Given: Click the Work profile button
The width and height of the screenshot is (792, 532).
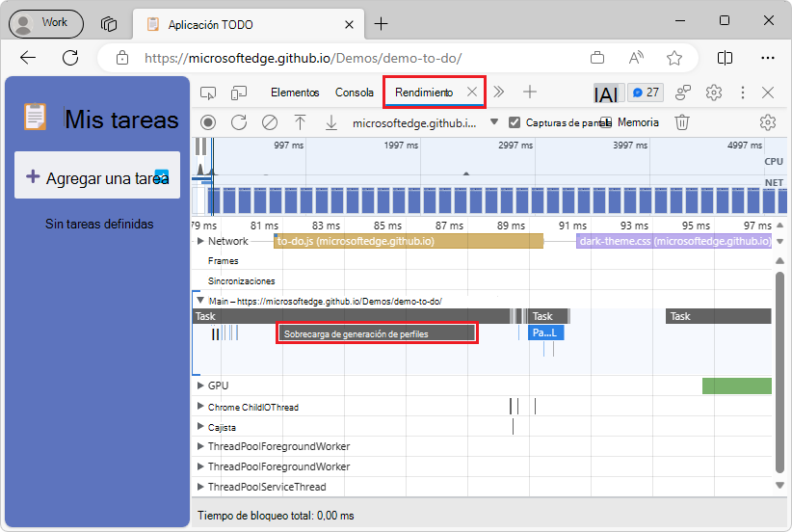Looking at the screenshot, I should pyautogui.click(x=46, y=23).
